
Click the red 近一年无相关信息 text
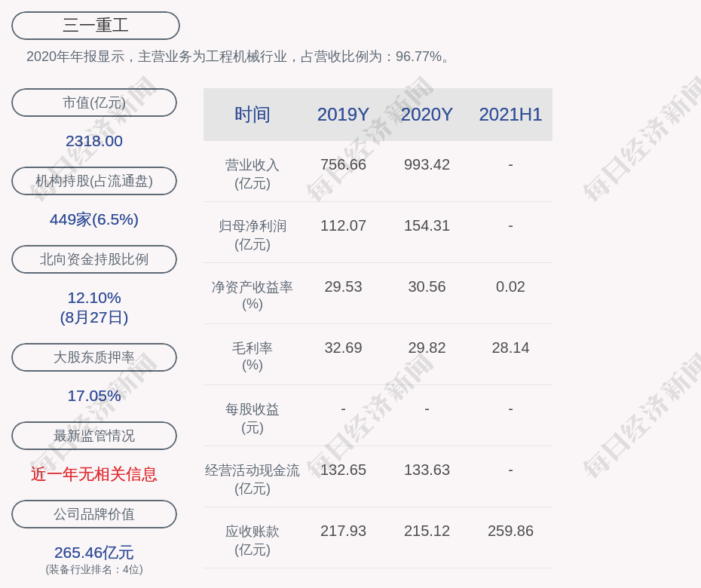(x=94, y=474)
